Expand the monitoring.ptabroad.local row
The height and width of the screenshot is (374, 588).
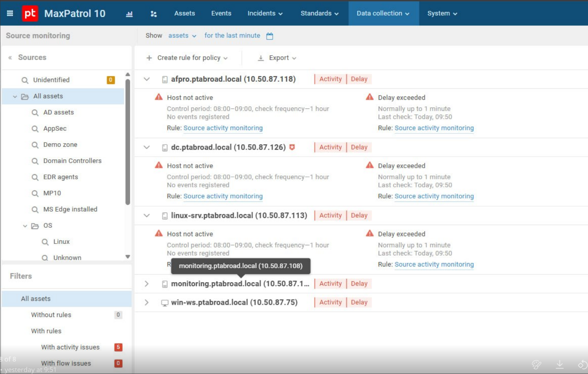tap(147, 284)
